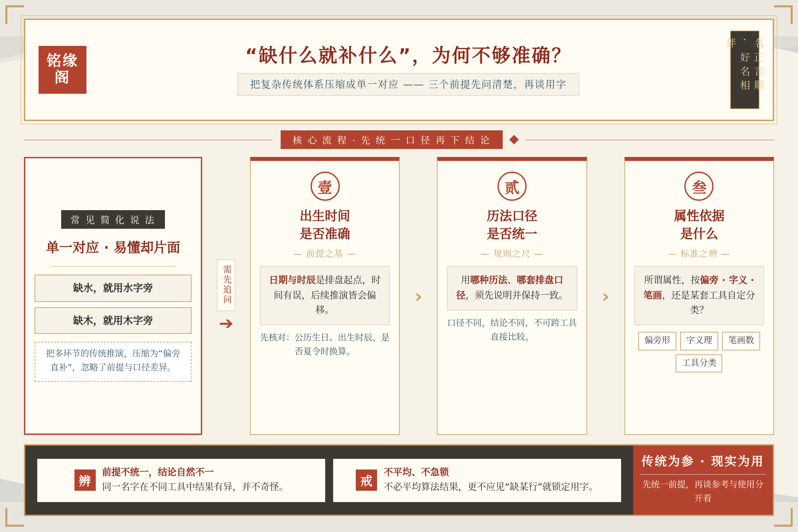Click the vertical 需先追问 label
The image size is (798, 532).
click(x=226, y=285)
